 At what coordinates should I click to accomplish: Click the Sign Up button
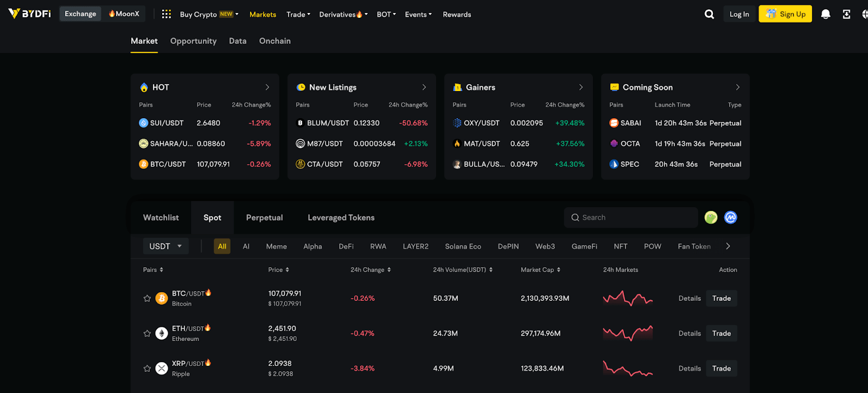pos(785,14)
